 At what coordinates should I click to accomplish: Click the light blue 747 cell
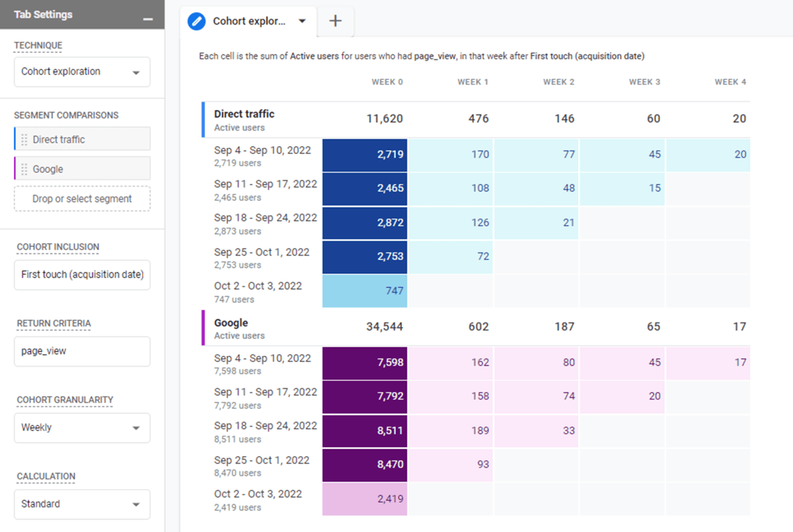click(x=365, y=291)
